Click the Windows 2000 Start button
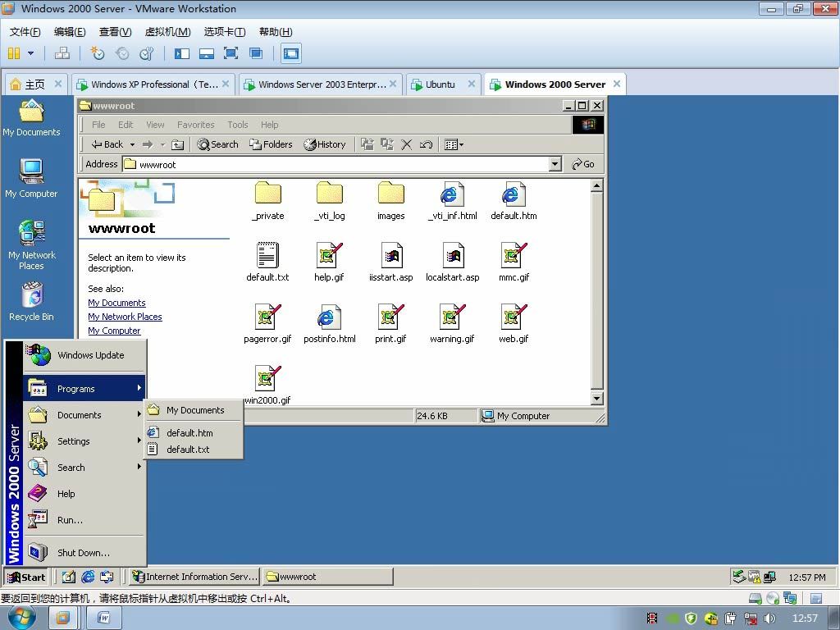Viewport: 840px width, 630px height. (x=26, y=577)
